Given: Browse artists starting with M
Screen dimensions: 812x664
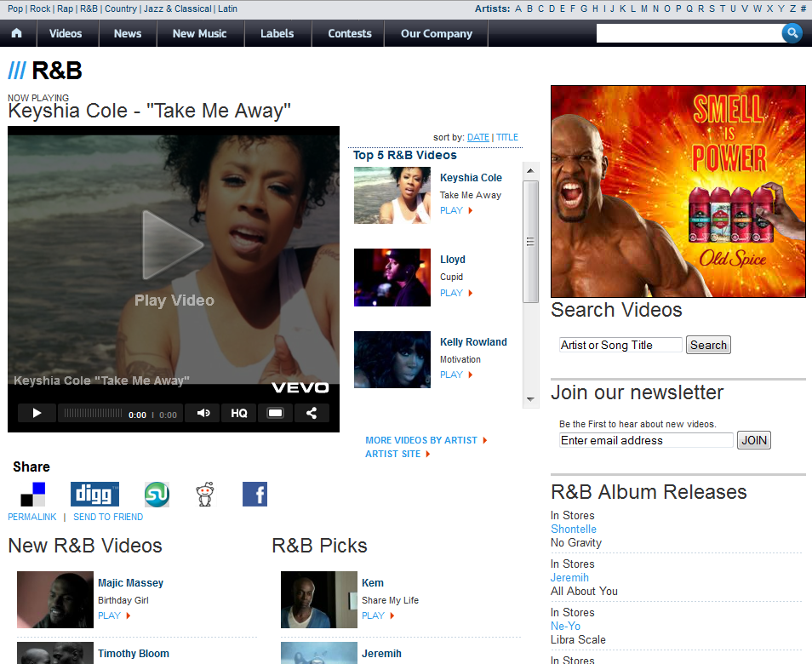Looking at the screenshot, I should [x=643, y=9].
